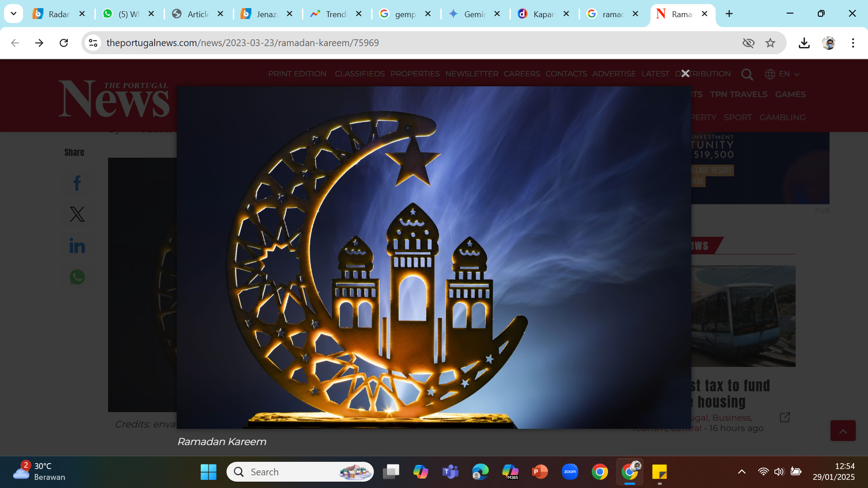This screenshot has width=868, height=488.
Task: Open the Games section
Action: (x=790, y=94)
